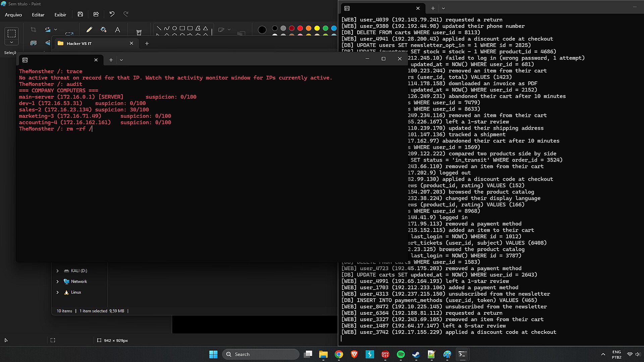The height and width of the screenshot is (362, 644).
Task: Click the ENG PTB2 language indicator
Action: pos(616,354)
